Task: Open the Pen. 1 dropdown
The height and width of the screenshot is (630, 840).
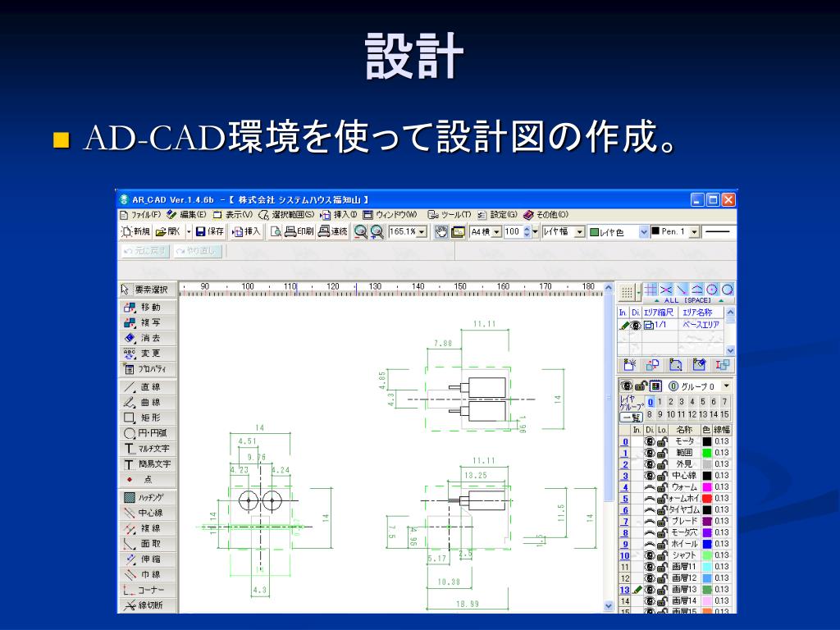Action: click(x=694, y=232)
